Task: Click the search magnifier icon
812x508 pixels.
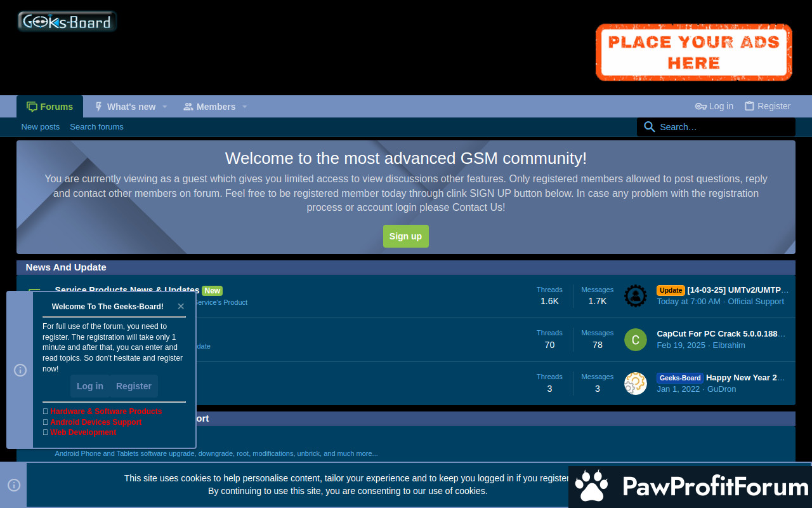Action: [649, 127]
